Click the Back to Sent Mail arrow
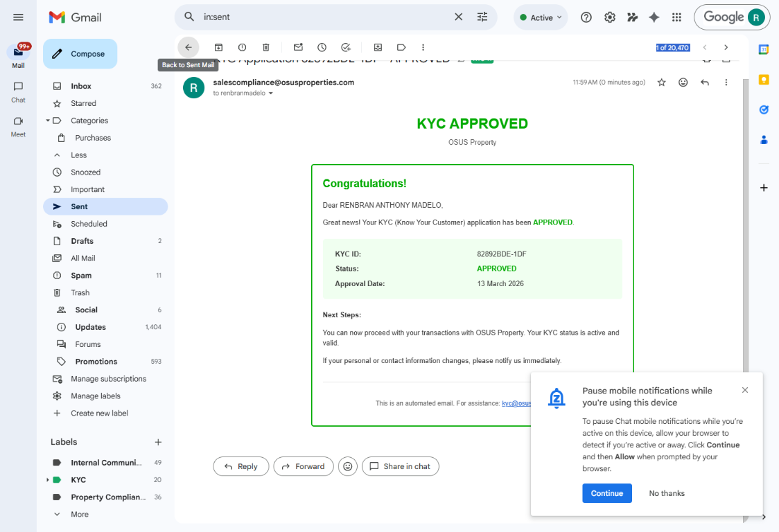This screenshot has width=779, height=532. coord(189,47)
